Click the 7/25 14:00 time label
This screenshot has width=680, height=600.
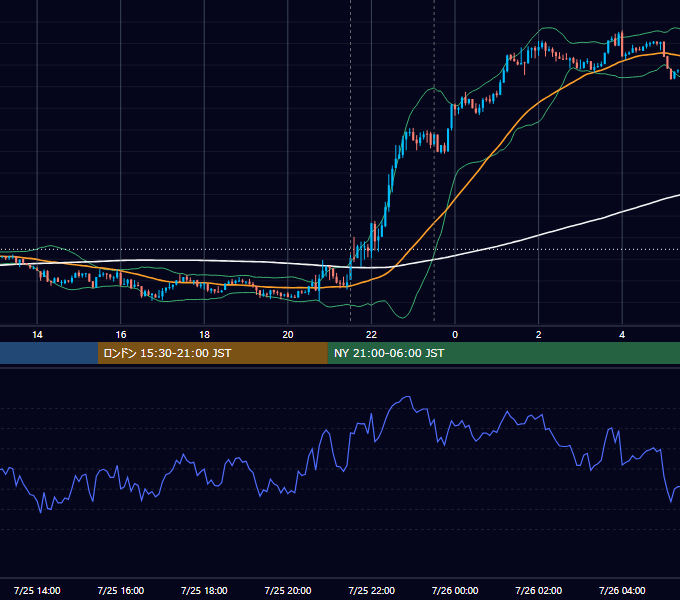click(x=37, y=590)
